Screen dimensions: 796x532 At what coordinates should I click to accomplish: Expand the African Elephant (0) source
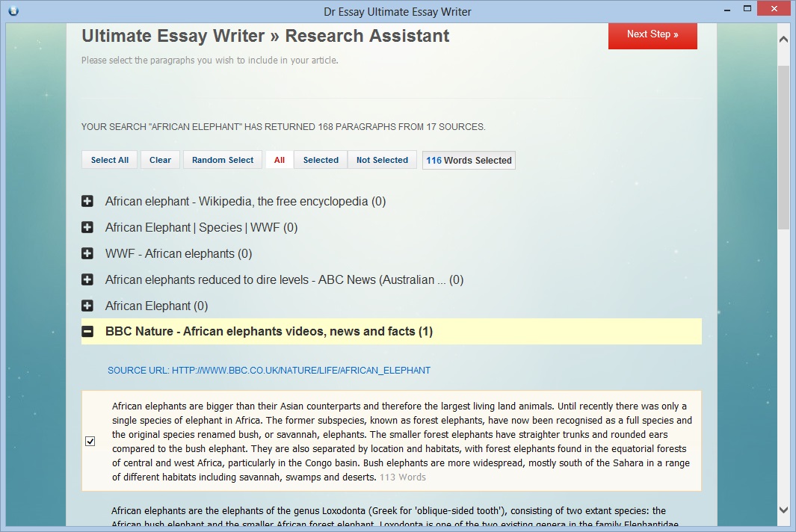click(x=87, y=306)
